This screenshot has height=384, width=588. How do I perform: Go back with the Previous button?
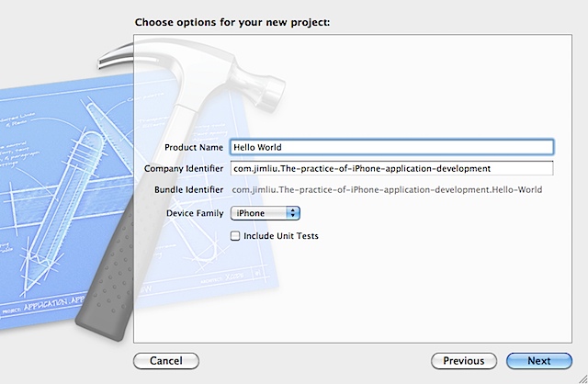tap(464, 361)
